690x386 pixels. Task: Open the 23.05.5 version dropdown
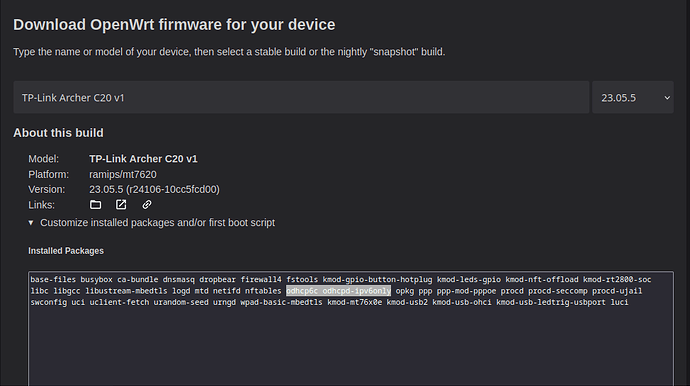pos(633,97)
